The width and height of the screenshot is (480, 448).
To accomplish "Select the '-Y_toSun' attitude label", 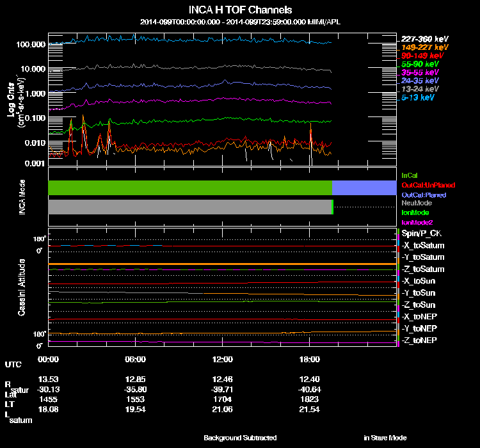I will [418, 293].
